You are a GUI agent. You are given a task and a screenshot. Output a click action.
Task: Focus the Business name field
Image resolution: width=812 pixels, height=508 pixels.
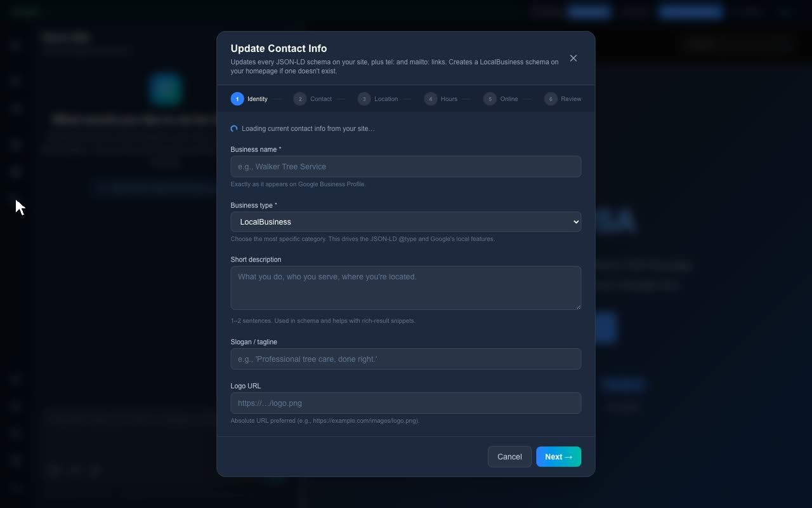(x=406, y=166)
